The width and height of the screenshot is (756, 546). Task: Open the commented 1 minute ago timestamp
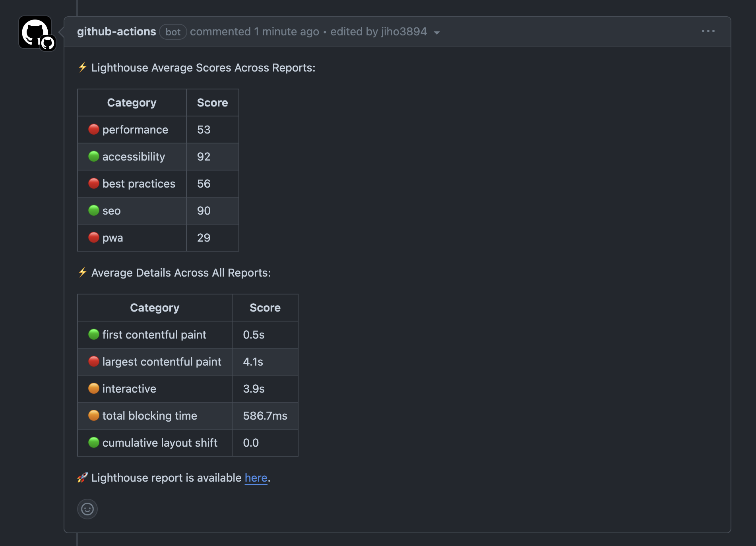pos(254,32)
